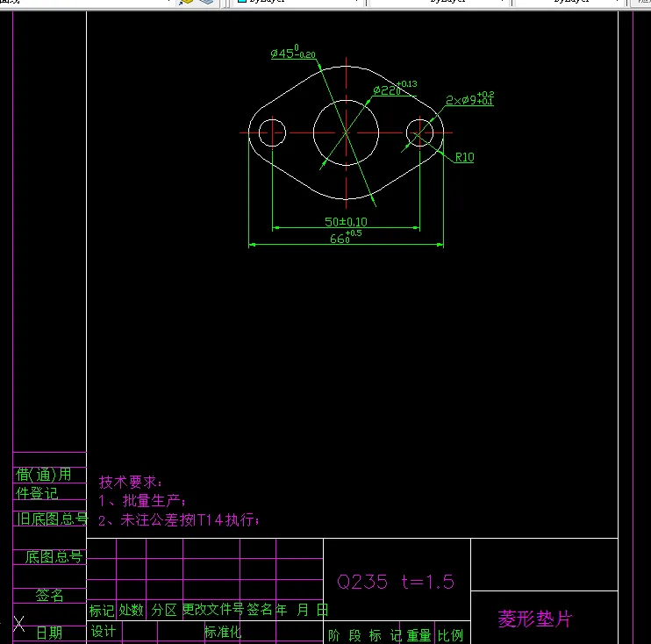Select the ø45 diameter dimension text
Image resolution: width=651 pixels, height=644 pixels.
(293, 53)
